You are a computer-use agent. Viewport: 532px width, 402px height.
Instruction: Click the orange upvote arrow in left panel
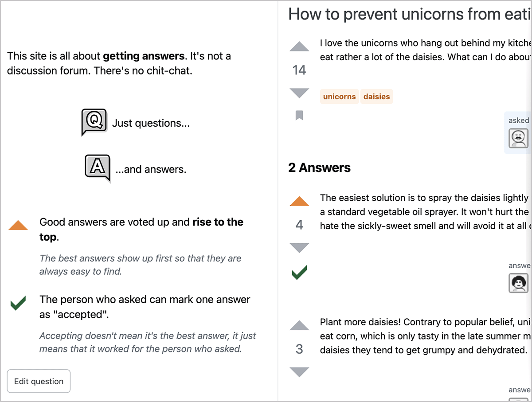pos(18,226)
